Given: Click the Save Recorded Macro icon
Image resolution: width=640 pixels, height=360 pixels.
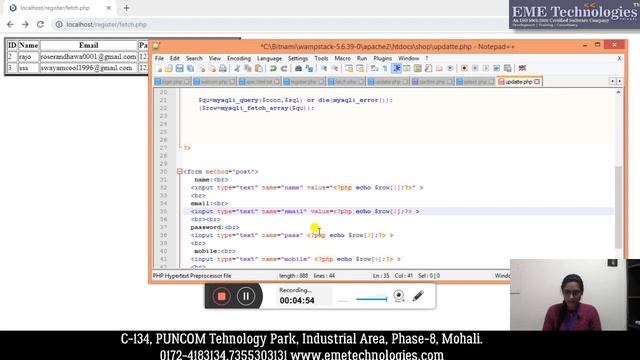Looking at the screenshot, I should (507, 68).
